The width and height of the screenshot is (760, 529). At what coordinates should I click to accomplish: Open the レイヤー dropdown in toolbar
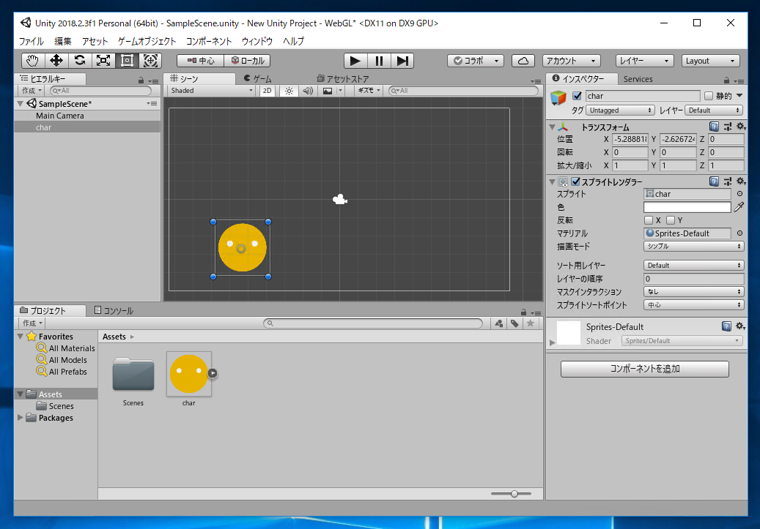(x=644, y=61)
